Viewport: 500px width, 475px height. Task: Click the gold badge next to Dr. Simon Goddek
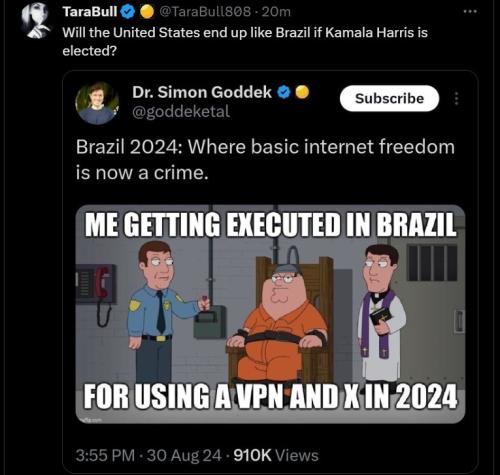tap(302, 92)
